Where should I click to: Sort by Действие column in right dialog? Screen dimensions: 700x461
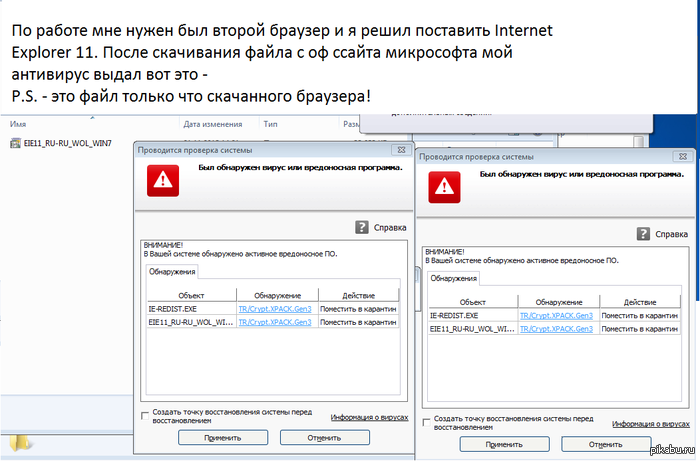(640, 302)
